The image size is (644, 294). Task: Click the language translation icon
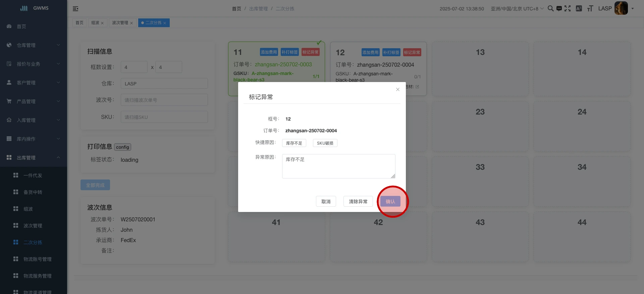579,9
